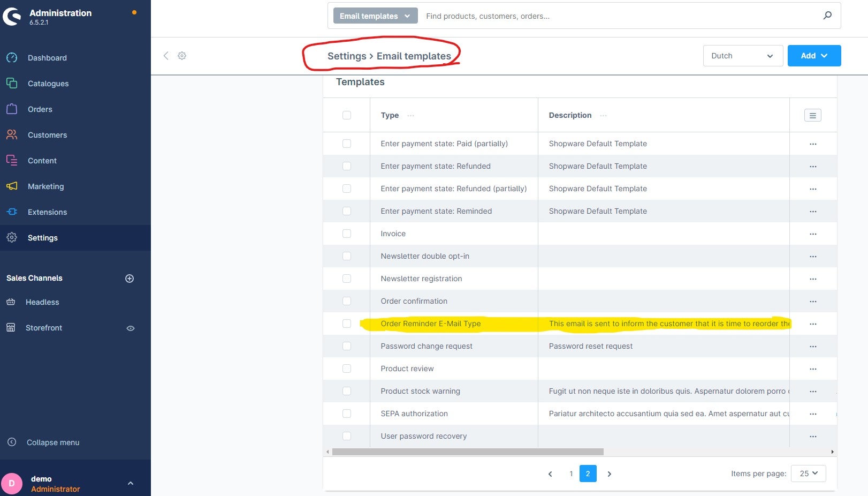Open context menu for SEPA authorization row
This screenshot has height=496, width=868.
pyautogui.click(x=813, y=414)
